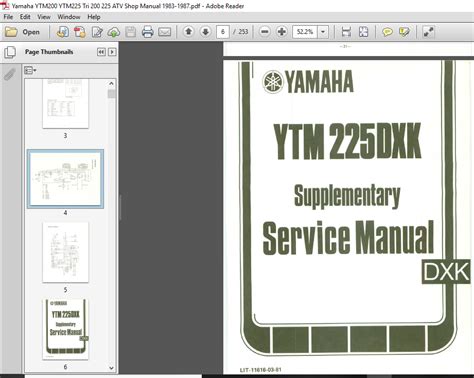The image size is (474, 378).
Task: Open the File menu
Action: pyautogui.click(x=8, y=17)
